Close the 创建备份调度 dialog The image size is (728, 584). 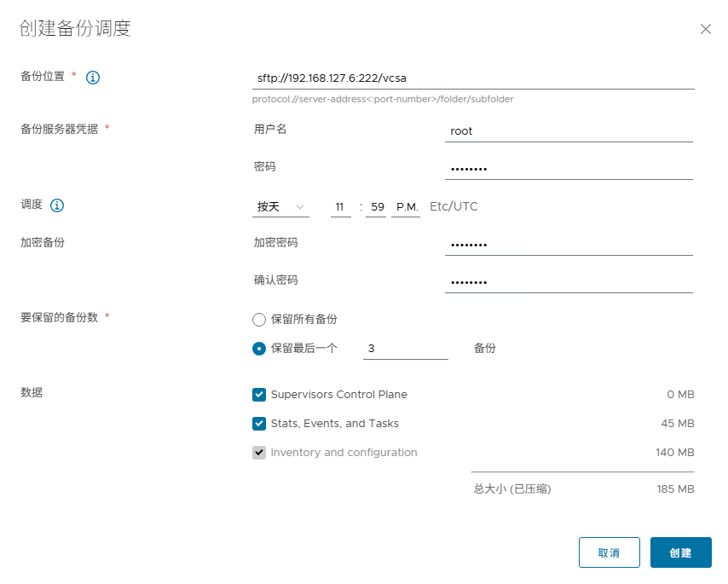(x=706, y=28)
